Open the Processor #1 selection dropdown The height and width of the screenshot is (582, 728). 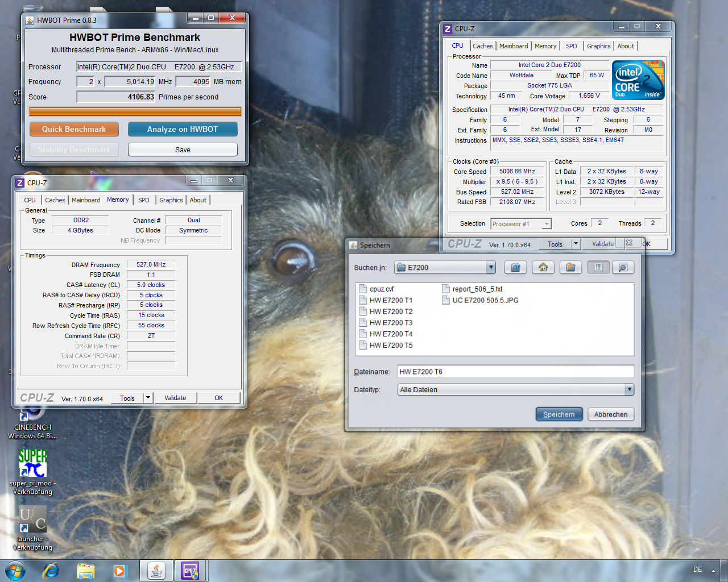coord(547,224)
